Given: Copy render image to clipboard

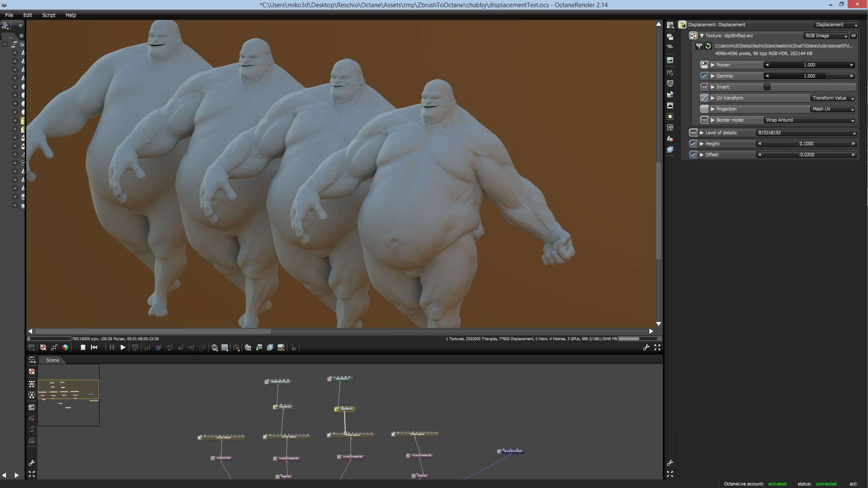Looking at the screenshot, I should point(248,348).
